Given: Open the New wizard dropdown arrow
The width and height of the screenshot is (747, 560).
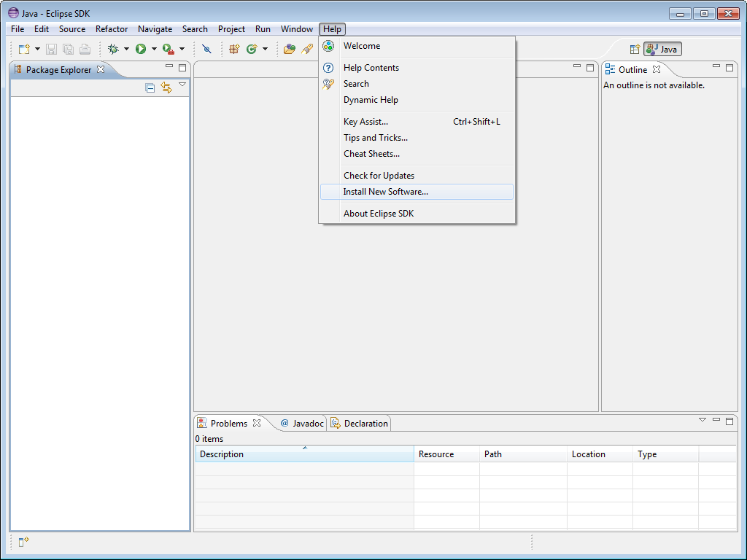Looking at the screenshot, I should click(x=37, y=49).
